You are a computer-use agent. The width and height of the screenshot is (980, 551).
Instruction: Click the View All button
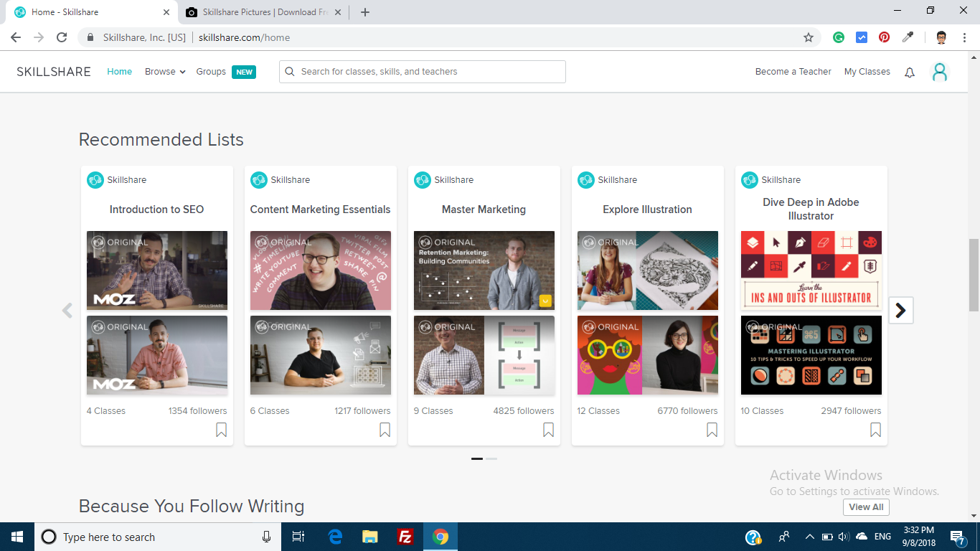coord(866,507)
